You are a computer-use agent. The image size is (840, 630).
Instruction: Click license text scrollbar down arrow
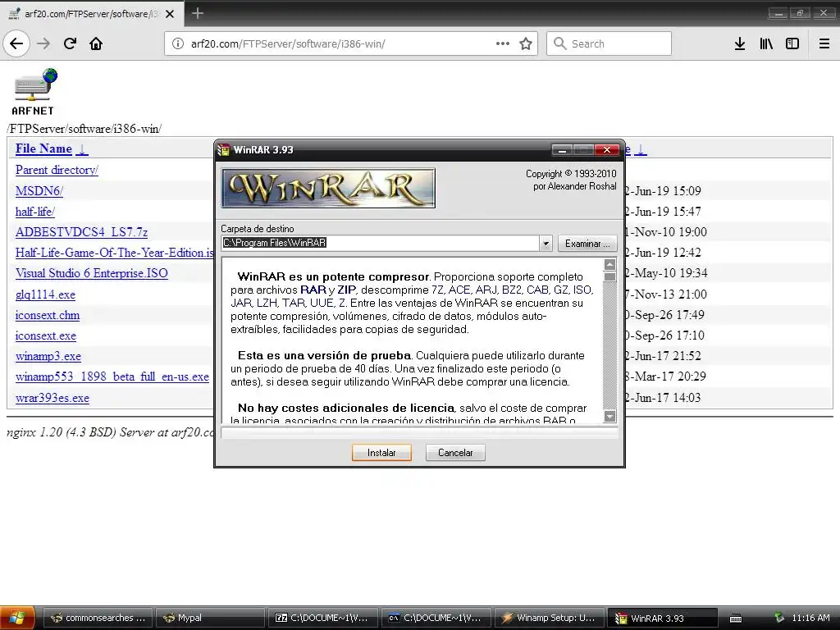click(x=609, y=416)
